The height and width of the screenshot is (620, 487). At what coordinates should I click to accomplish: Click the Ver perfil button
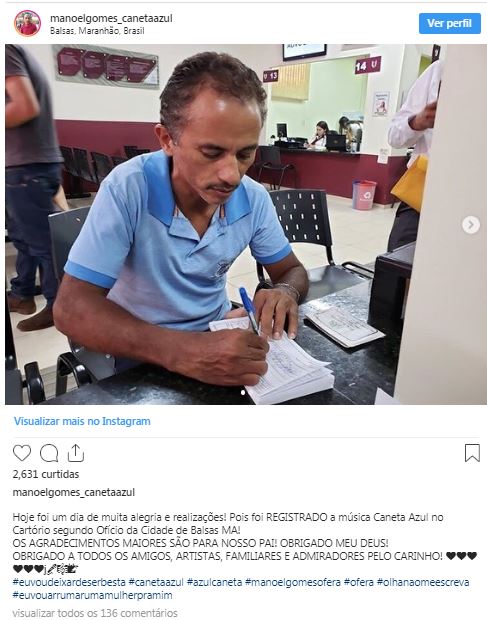click(449, 23)
